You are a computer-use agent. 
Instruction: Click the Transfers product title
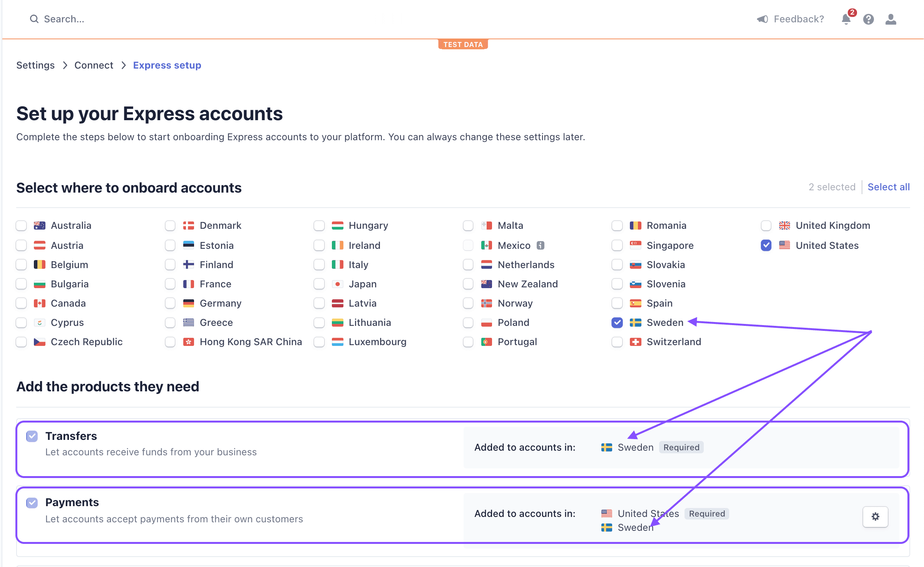click(71, 436)
